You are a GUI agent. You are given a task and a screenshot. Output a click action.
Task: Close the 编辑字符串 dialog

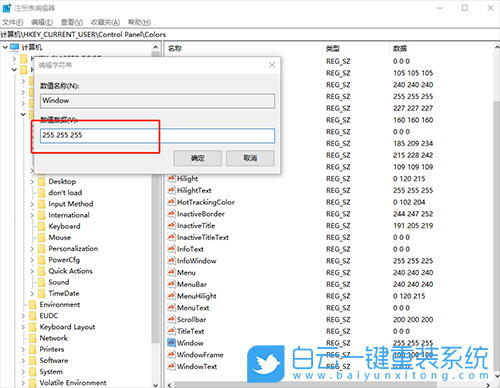pos(272,65)
